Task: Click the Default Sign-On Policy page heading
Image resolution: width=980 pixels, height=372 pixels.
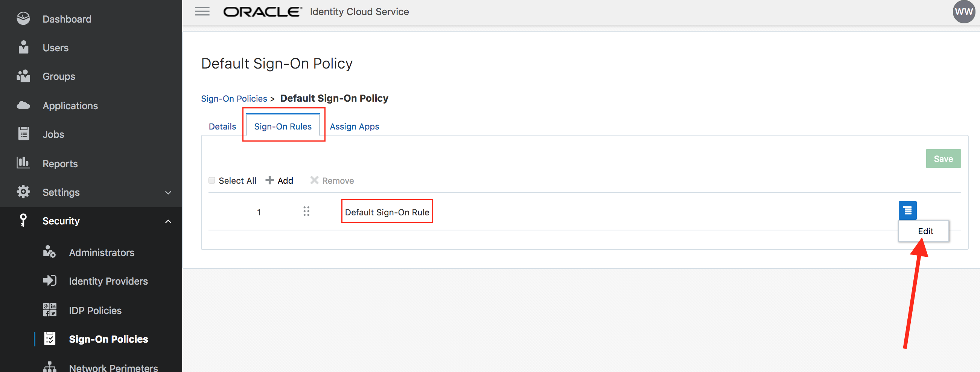Action: click(x=277, y=63)
